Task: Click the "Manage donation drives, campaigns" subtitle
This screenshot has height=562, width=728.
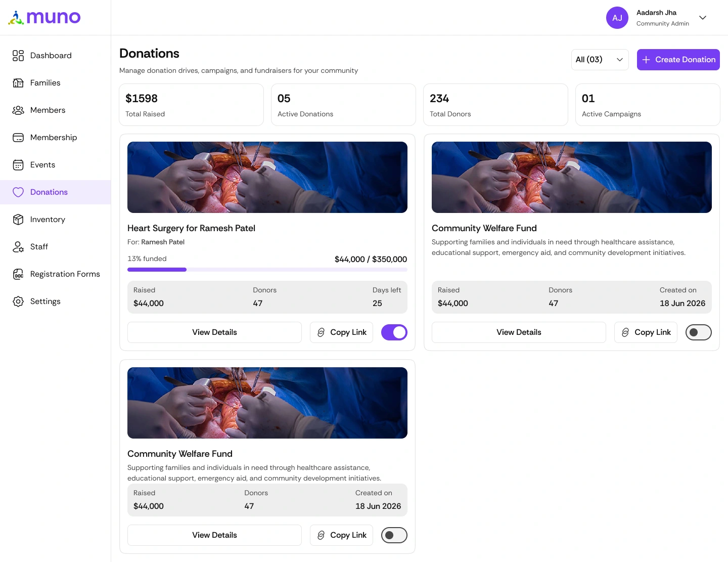Action: (239, 70)
